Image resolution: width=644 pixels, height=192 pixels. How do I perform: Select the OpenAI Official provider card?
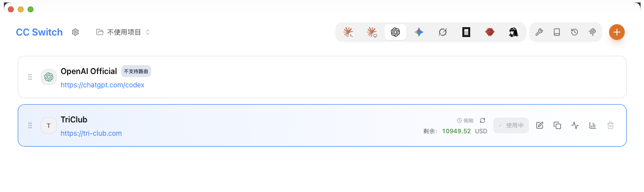tap(322, 77)
